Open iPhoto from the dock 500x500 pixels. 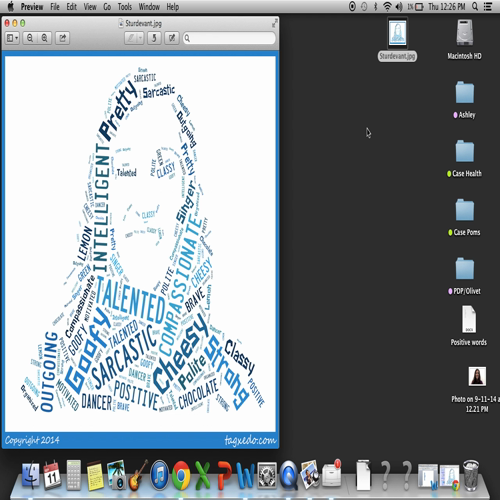tap(116, 475)
